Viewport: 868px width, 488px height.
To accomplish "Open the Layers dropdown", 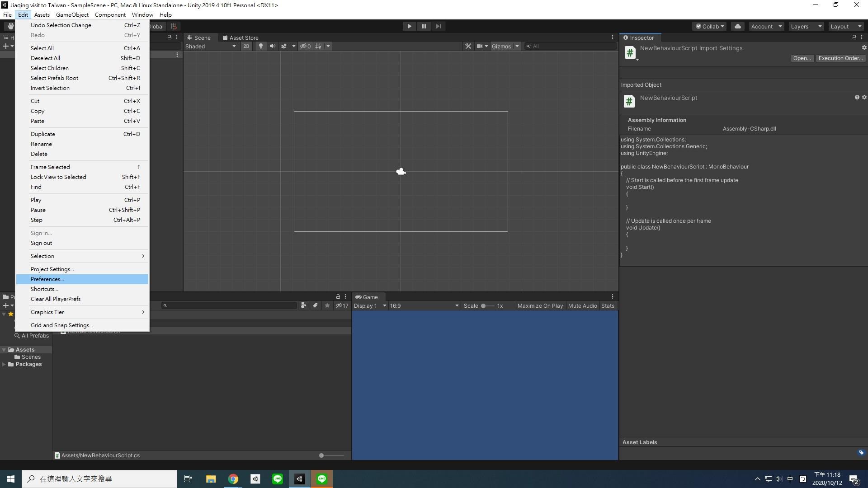I will point(806,26).
